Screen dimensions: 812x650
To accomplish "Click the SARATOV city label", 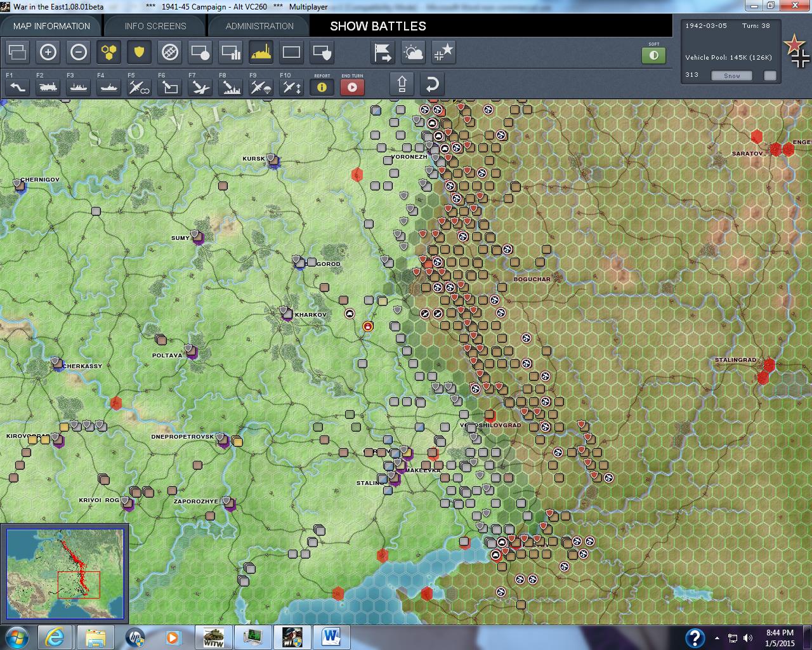I will point(747,154).
